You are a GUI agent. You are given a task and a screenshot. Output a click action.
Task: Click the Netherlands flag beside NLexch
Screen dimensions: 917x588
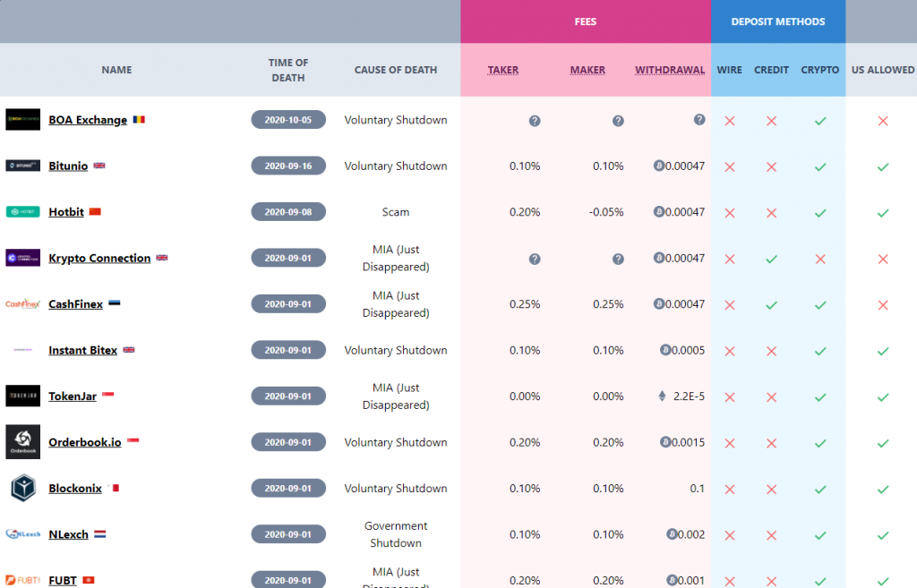tap(100, 533)
